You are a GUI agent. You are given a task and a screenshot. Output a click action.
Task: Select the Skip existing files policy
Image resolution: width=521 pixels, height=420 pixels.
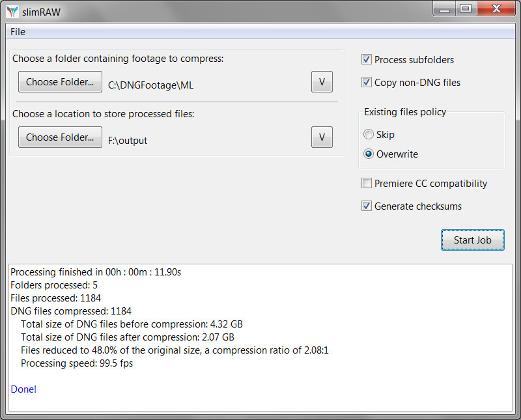pos(368,134)
